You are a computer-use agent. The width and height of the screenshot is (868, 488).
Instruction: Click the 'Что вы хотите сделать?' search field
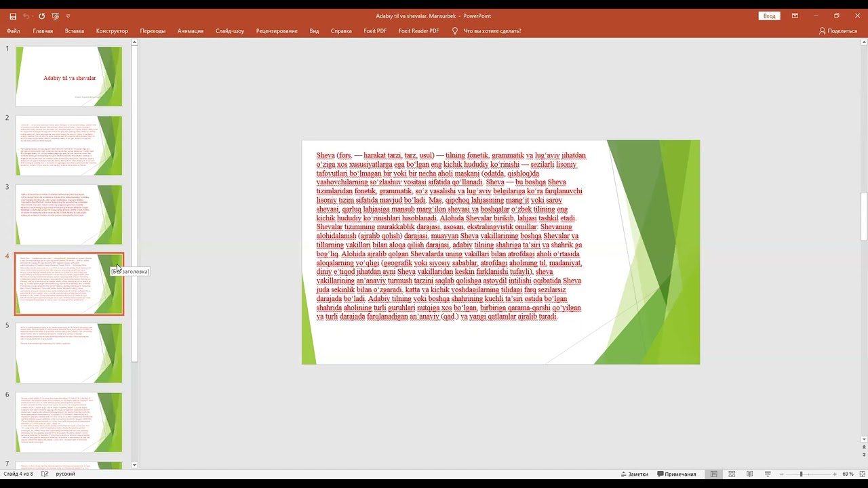tap(492, 30)
